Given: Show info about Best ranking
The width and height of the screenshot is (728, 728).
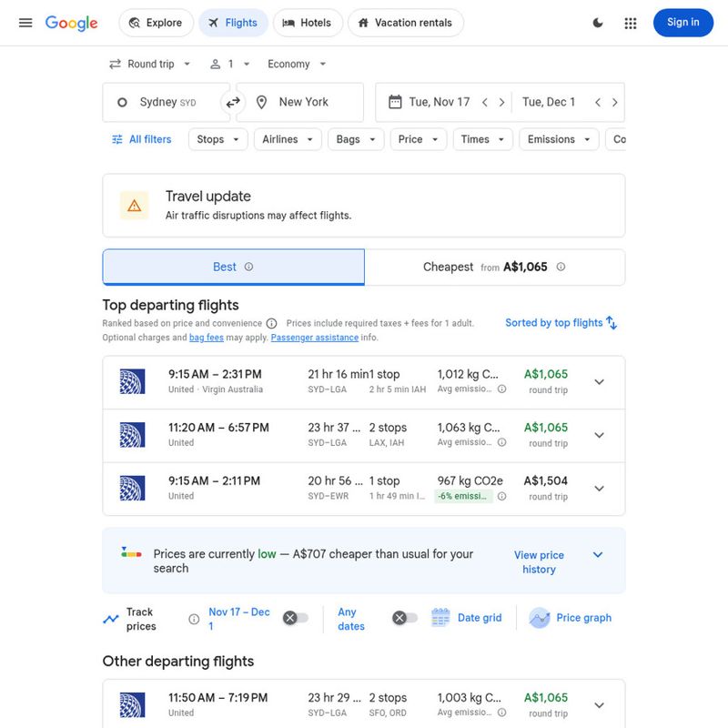Looking at the screenshot, I should tap(248, 267).
